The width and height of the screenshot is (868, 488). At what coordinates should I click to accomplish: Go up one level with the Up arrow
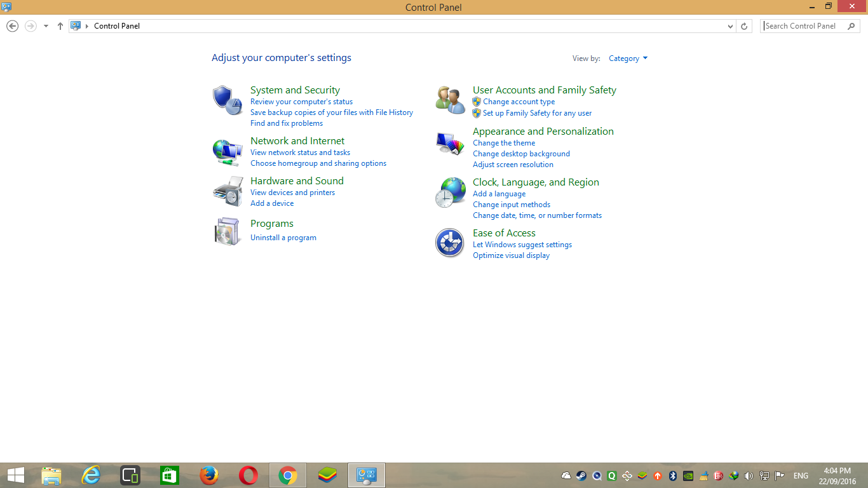click(60, 26)
